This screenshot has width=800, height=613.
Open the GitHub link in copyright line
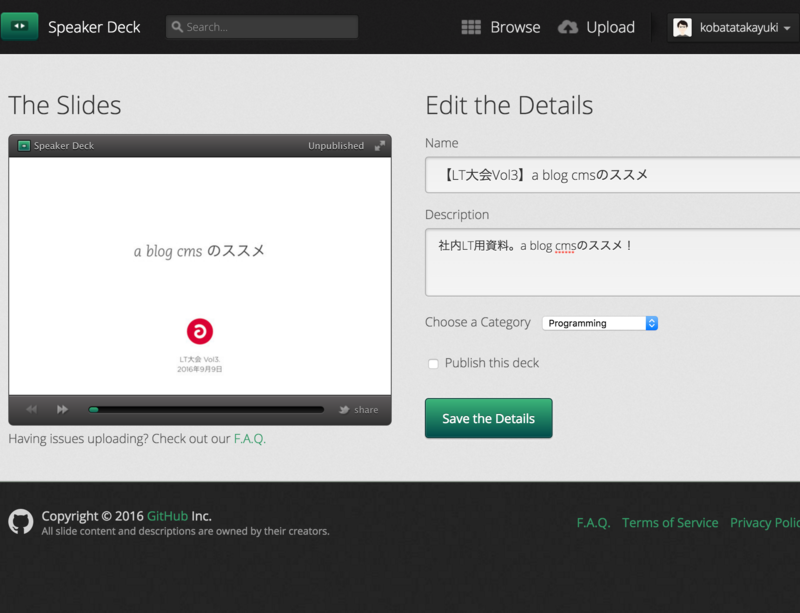[167, 516]
